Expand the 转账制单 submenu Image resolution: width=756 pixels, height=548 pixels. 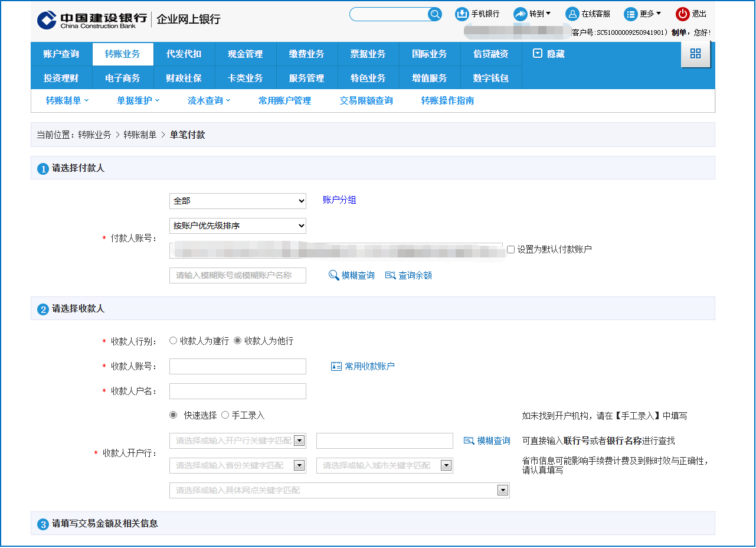pos(67,100)
